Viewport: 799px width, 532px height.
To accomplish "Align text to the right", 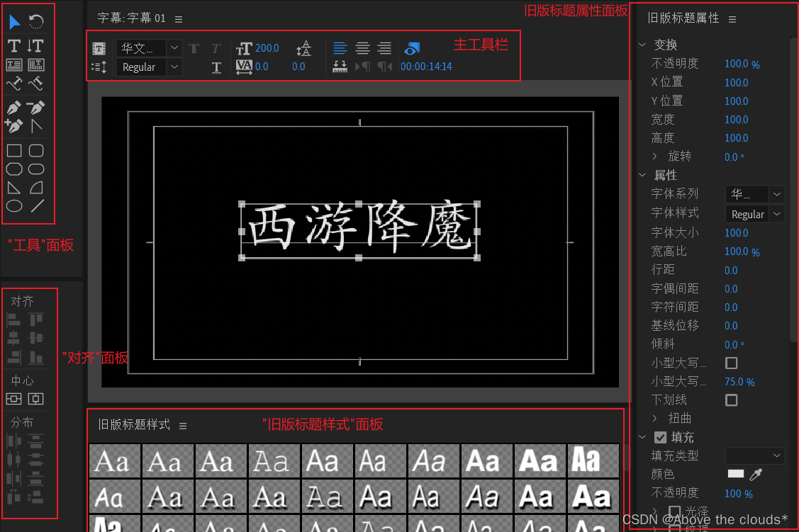I will pos(384,48).
